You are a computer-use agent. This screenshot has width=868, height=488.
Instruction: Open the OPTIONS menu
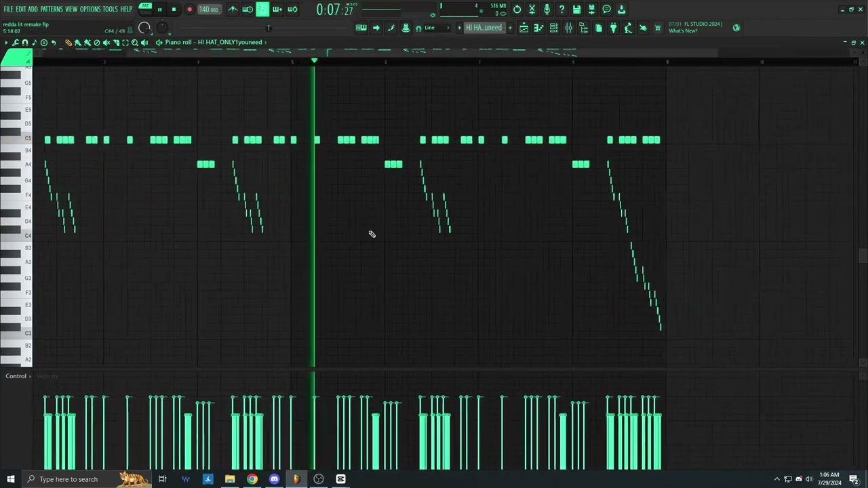[x=90, y=9]
